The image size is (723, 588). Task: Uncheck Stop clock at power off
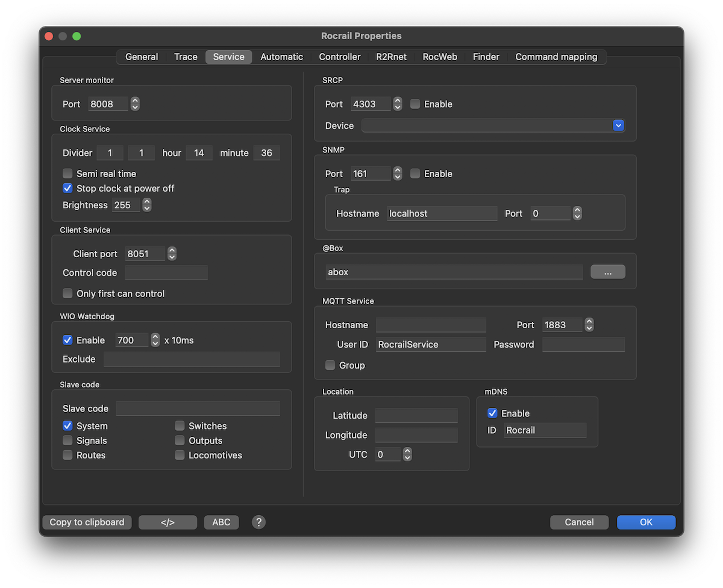click(x=68, y=189)
